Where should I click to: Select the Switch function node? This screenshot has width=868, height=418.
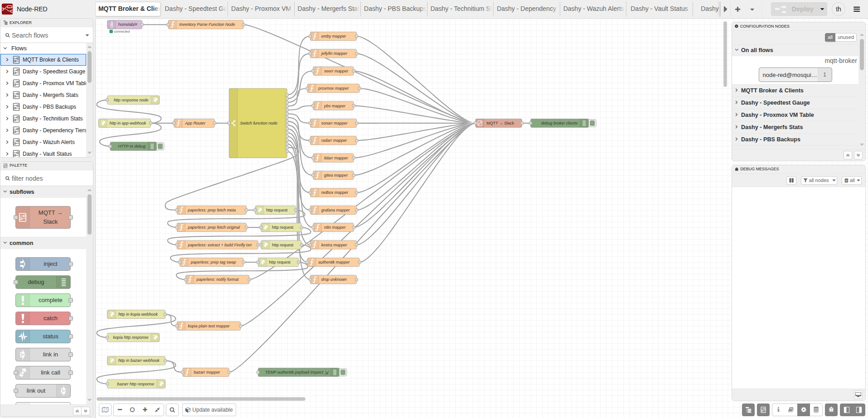(258, 123)
